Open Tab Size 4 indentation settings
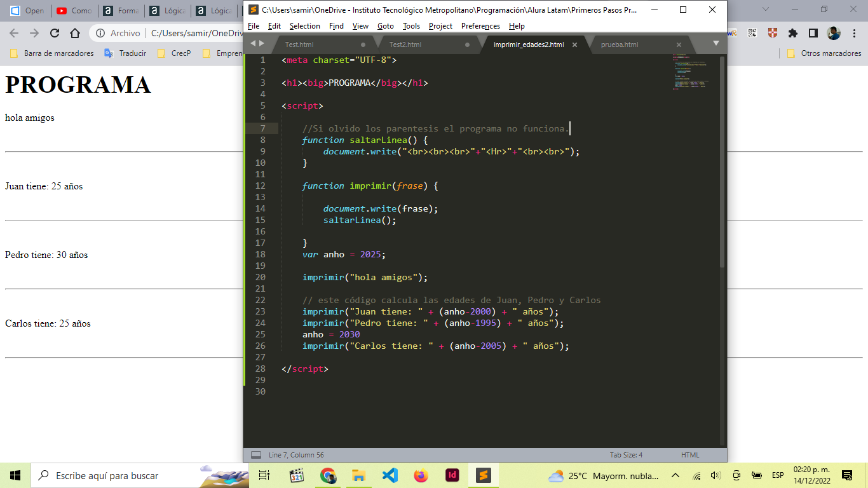The width and height of the screenshot is (868, 488). (626, 455)
